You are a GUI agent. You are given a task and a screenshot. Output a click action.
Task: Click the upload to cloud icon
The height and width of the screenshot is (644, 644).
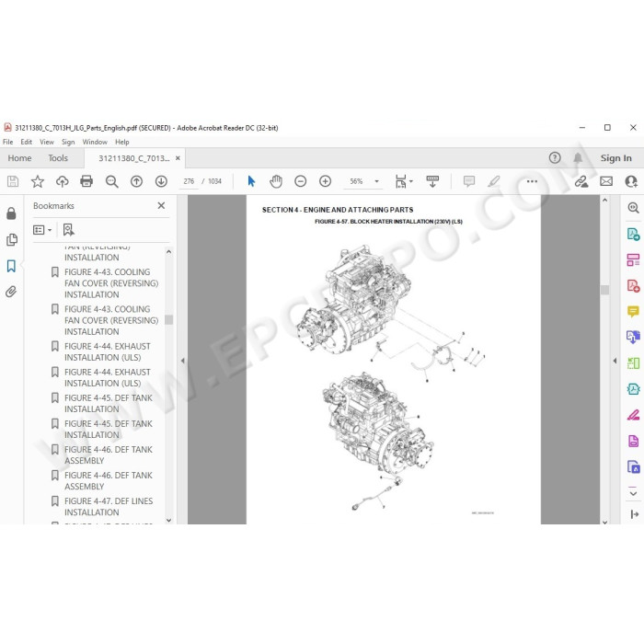(62, 181)
